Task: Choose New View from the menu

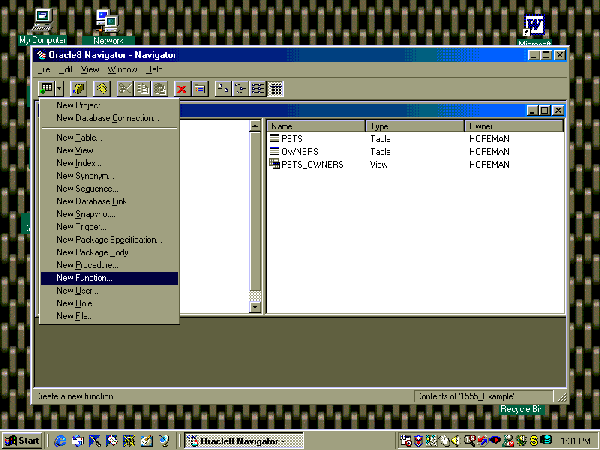Action: tap(109, 150)
